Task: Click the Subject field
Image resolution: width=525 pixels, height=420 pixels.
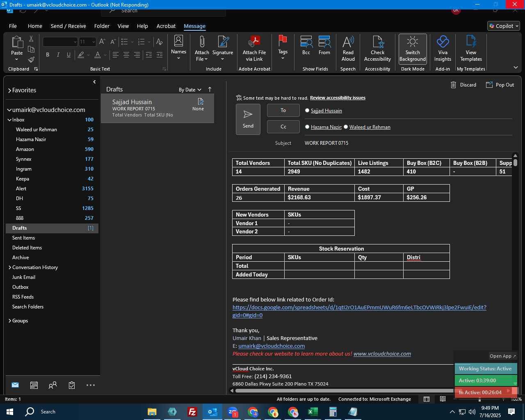Action: (408, 143)
